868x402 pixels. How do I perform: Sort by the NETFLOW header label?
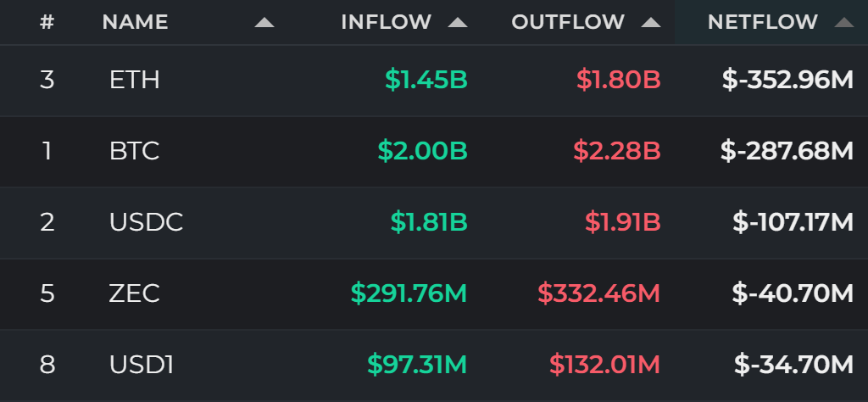coord(763,22)
